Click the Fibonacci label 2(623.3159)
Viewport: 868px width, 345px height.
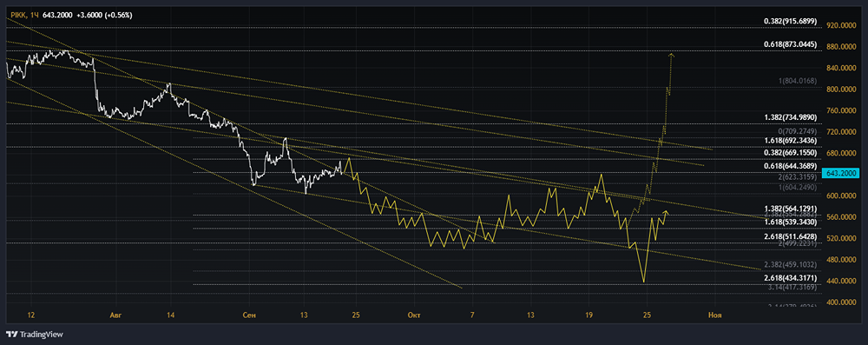tap(798, 177)
